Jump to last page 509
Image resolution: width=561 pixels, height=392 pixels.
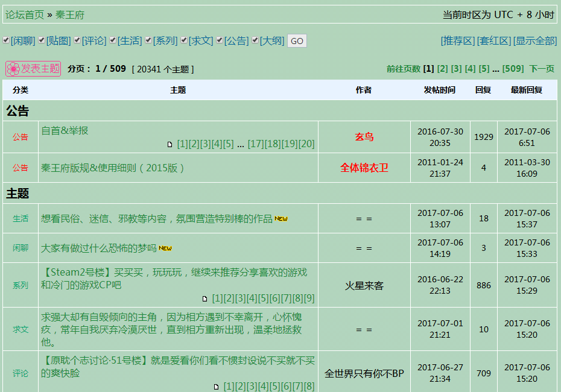tap(513, 69)
